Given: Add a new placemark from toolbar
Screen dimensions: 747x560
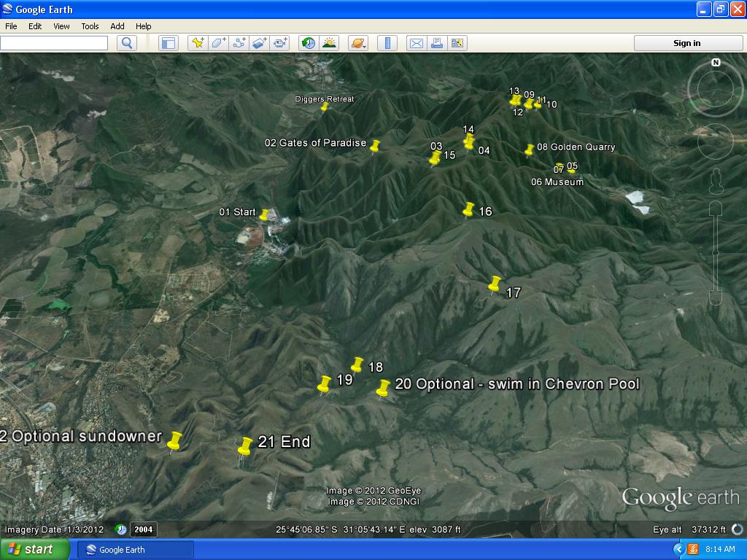Looking at the screenshot, I should (x=198, y=43).
